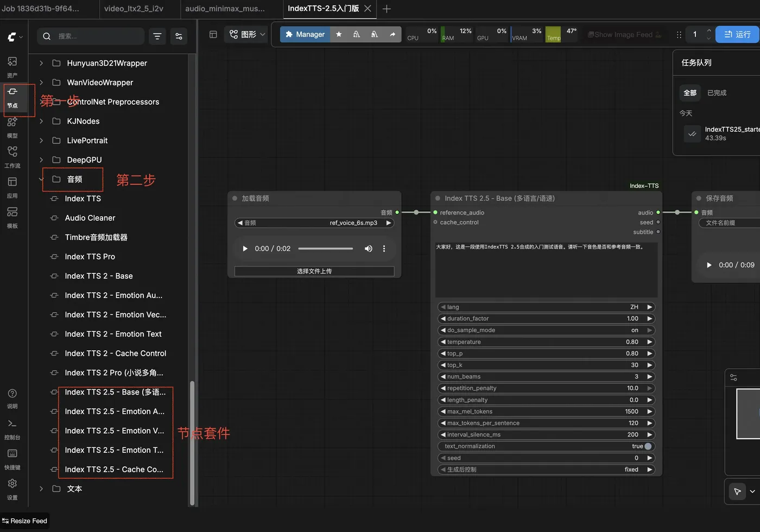Open the 应用 (apps) sidebar panel
The width and height of the screenshot is (760, 532).
(x=12, y=188)
